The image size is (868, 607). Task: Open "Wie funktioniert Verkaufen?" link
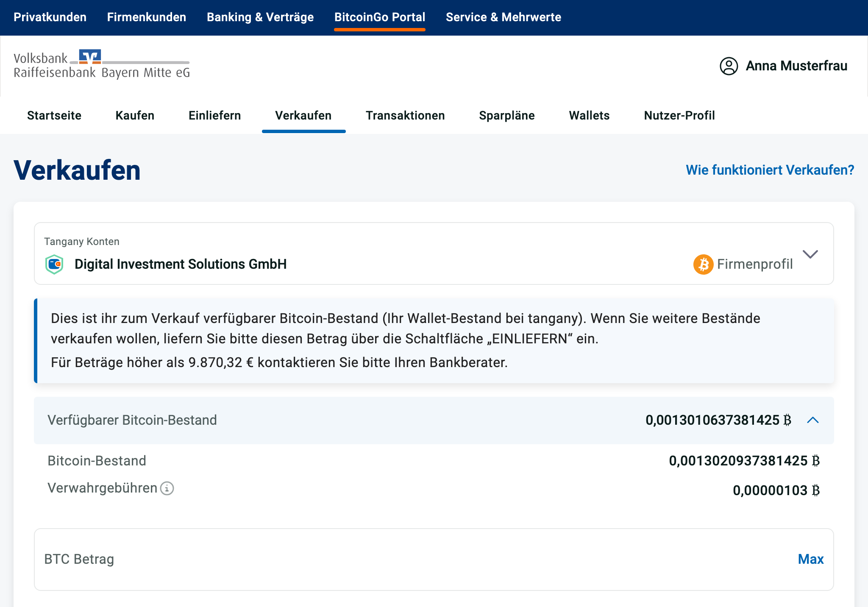click(770, 170)
